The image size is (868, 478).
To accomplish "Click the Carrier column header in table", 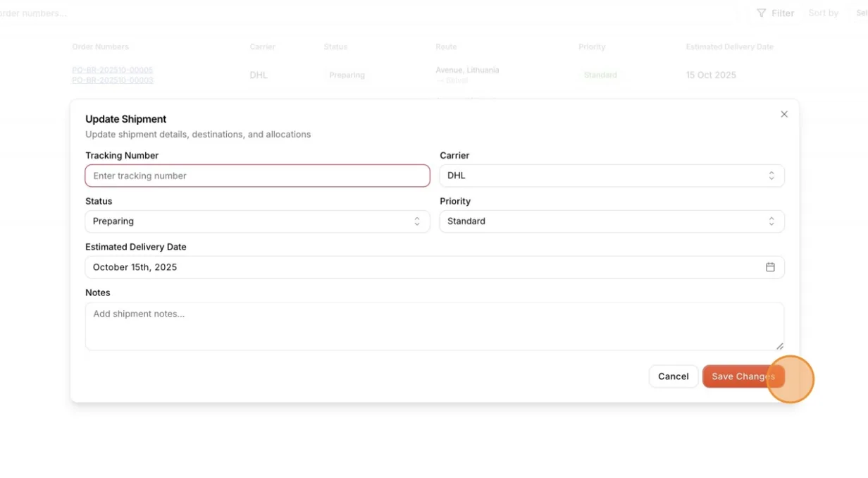I will pos(262,47).
